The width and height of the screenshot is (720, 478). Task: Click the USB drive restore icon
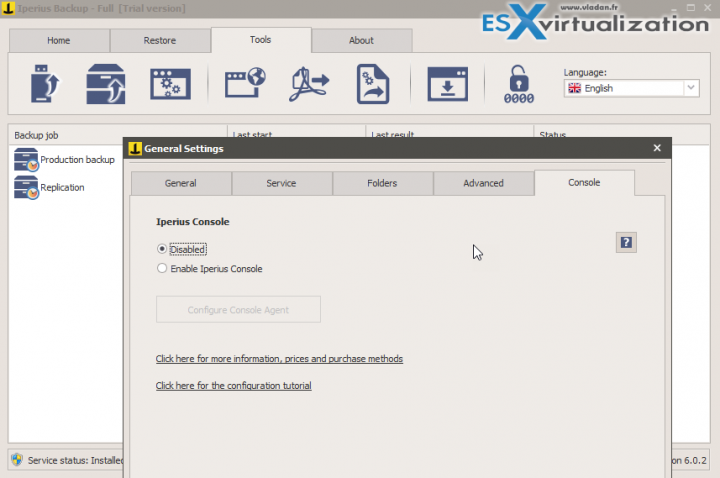click(x=45, y=84)
